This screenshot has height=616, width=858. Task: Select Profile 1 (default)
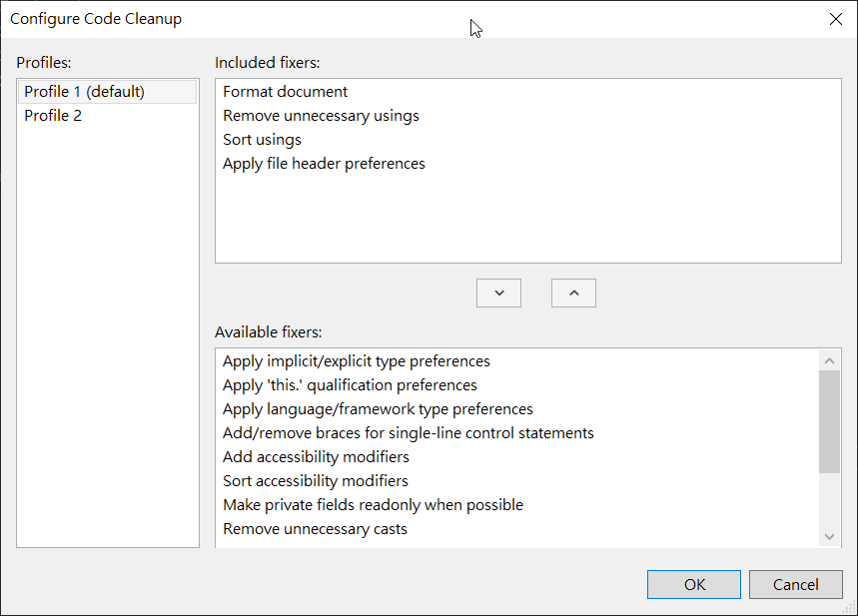point(85,92)
